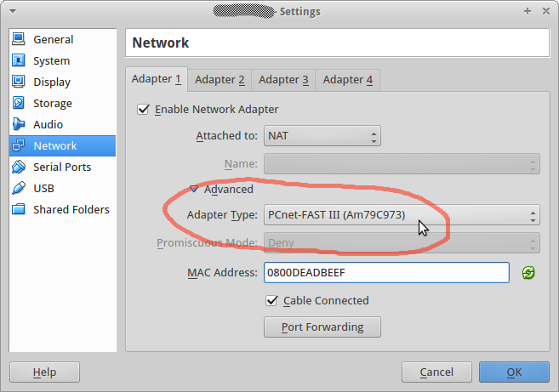Select the Serial Ports icon
The height and width of the screenshot is (392, 559).
click(x=18, y=167)
